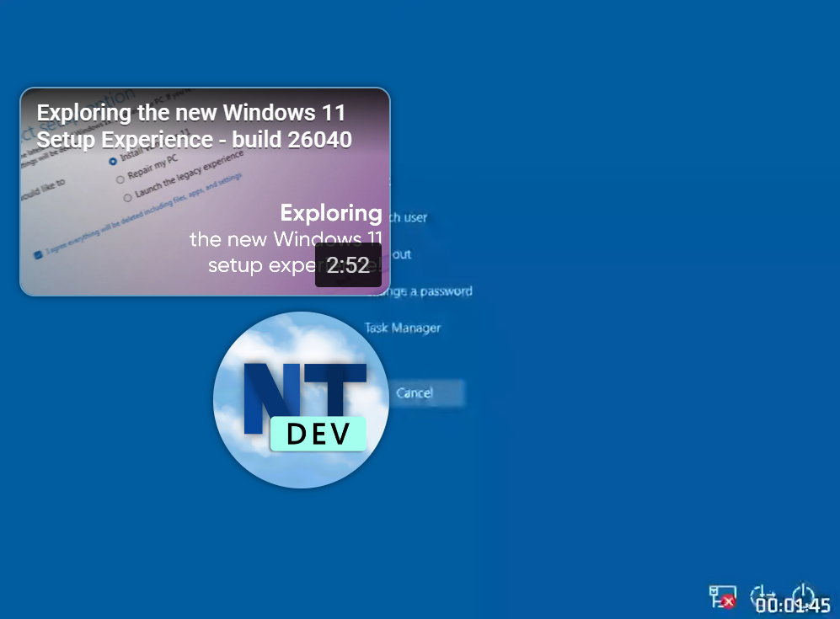
Task: Choose Task Manager from the security options
Action: 403,328
